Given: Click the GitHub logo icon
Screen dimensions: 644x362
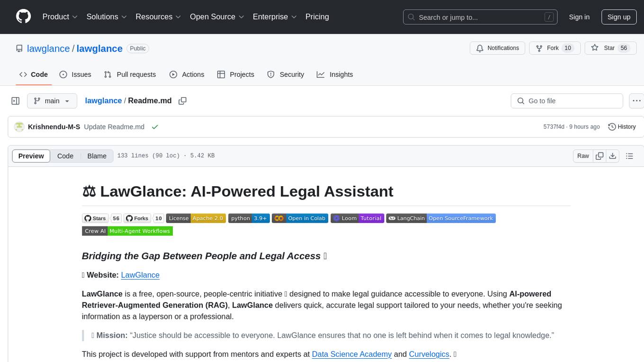Looking at the screenshot, I should (x=23, y=17).
